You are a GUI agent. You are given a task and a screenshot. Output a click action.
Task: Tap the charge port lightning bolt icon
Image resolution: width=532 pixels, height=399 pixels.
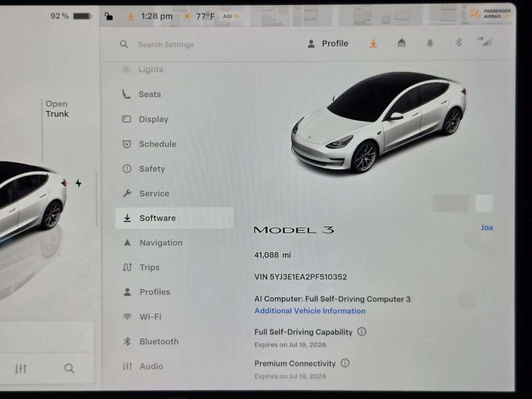[x=78, y=183]
